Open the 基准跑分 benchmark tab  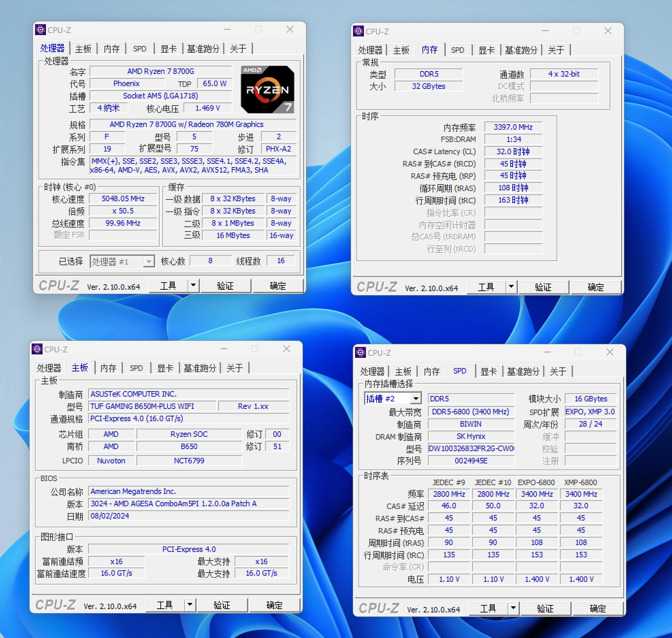click(x=204, y=48)
